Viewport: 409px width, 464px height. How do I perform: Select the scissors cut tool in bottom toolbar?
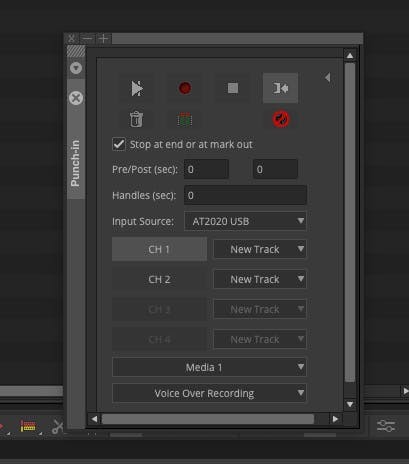pyautogui.click(x=58, y=427)
